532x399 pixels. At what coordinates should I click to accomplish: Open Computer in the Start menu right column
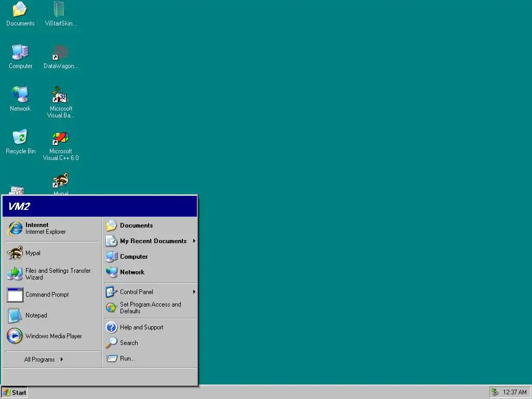click(x=151, y=257)
